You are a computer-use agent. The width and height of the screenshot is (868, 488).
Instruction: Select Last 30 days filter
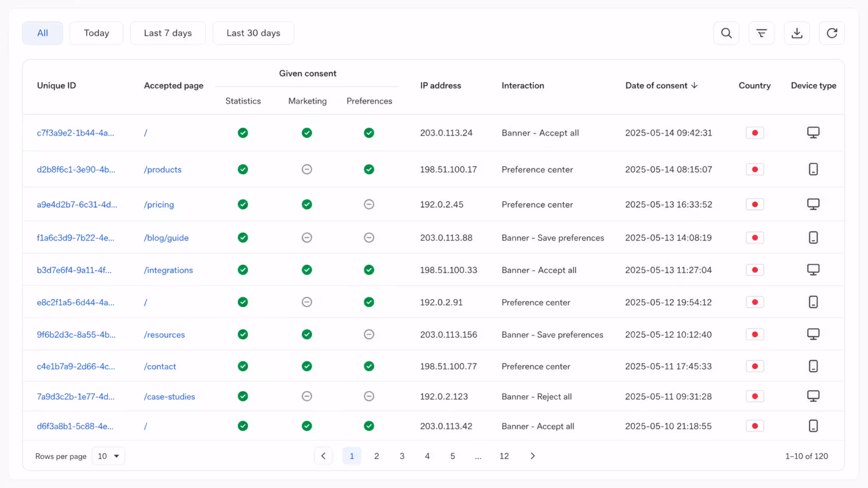coord(253,33)
